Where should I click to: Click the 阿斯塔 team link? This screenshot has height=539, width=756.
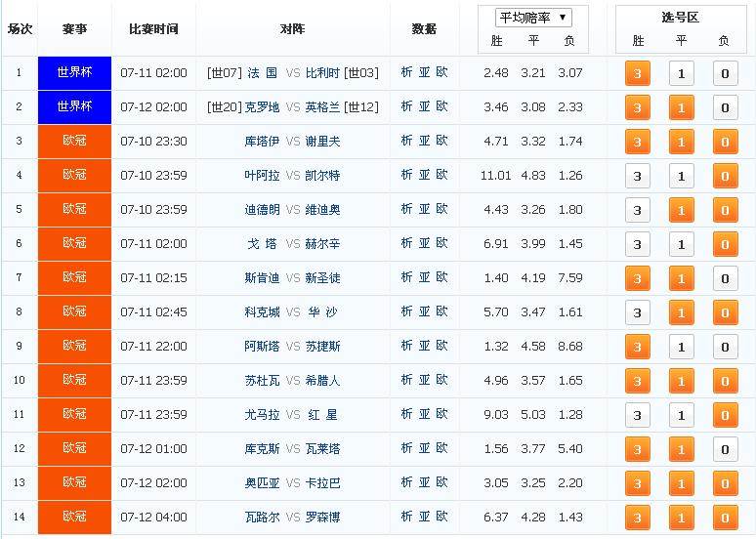263,347
